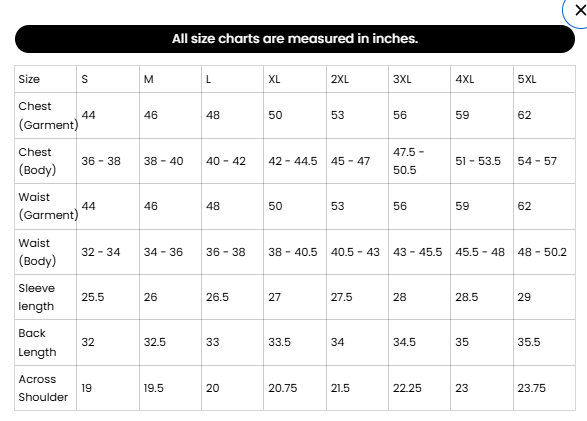The image size is (587, 421).
Task: Select the 5XL column header
Action: (x=544, y=79)
